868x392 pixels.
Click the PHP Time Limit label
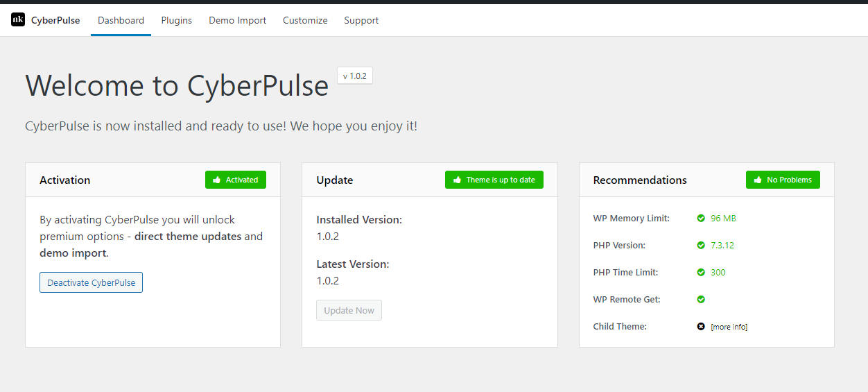pos(625,273)
